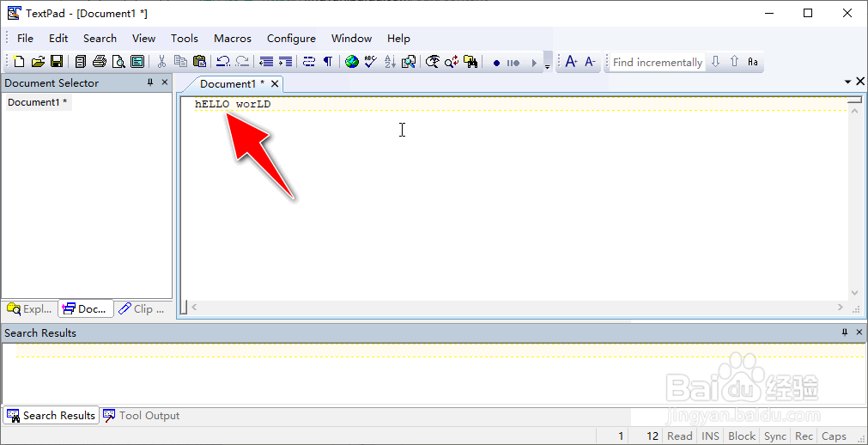The image size is (868, 445).
Task: Decrease indent using unindent icon
Action: click(x=266, y=62)
